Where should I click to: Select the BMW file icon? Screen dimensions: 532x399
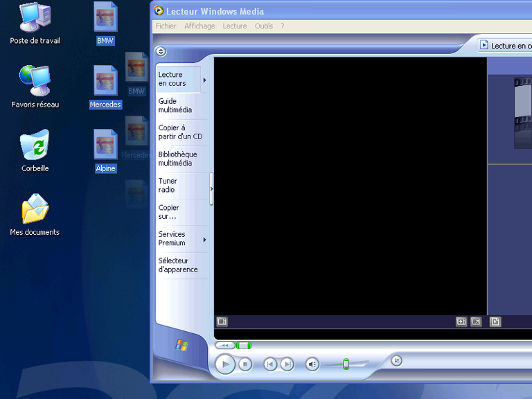click(x=105, y=23)
